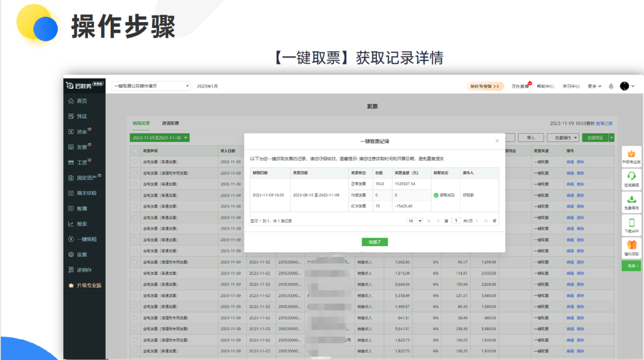Open the 报表 reports sidebar item
This screenshot has height=360, width=644.
click(78, 224)
